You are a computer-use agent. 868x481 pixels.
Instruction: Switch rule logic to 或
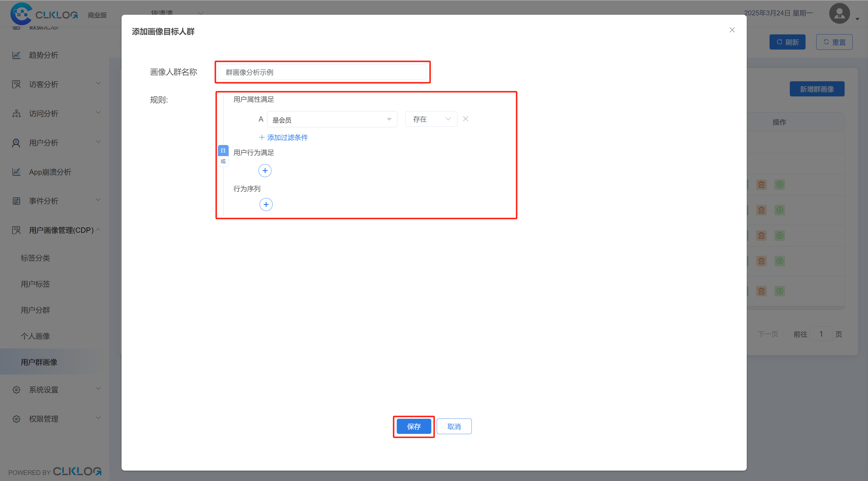click(223, 161)
